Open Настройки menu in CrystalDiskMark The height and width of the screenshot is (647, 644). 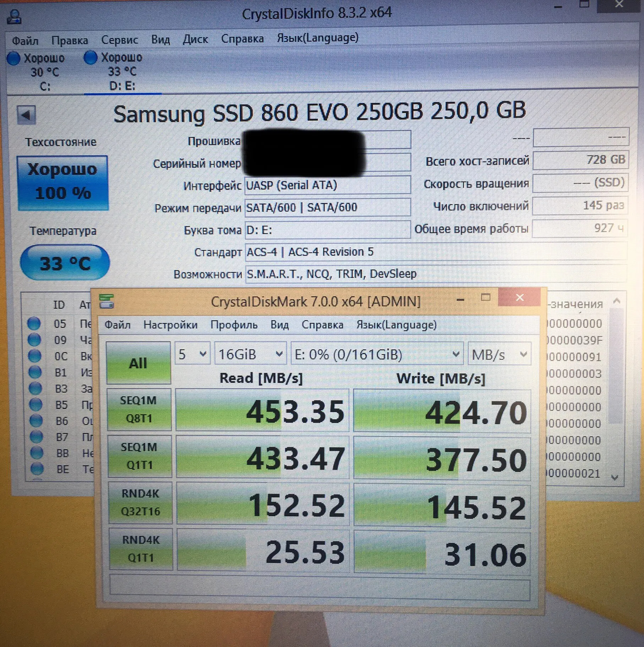click(x=170, y=325)
